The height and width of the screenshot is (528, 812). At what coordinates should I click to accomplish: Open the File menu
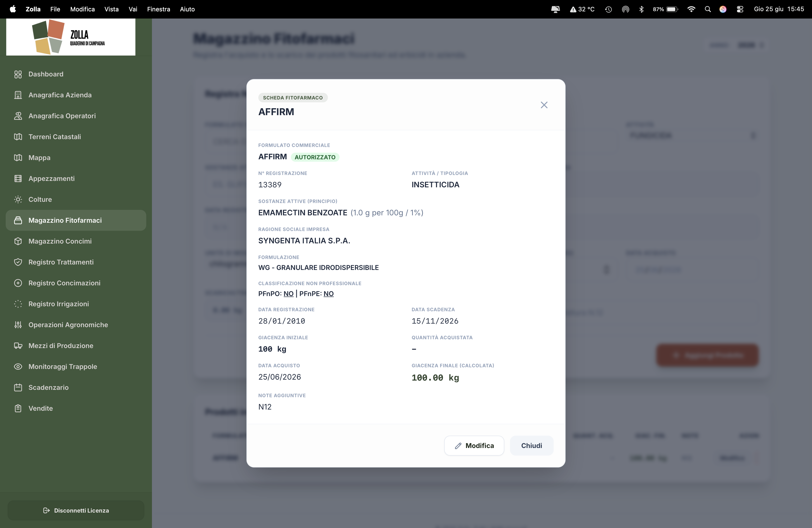[x=55, y=9]
